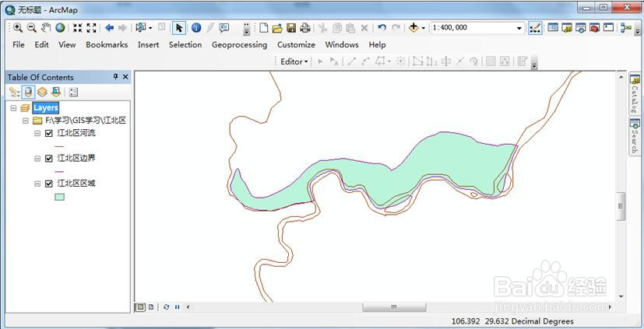Image resolution: width=644 pixels, height=329 pixels.
Task: Open the Insert menu
Action: click(x=148, y=44)
